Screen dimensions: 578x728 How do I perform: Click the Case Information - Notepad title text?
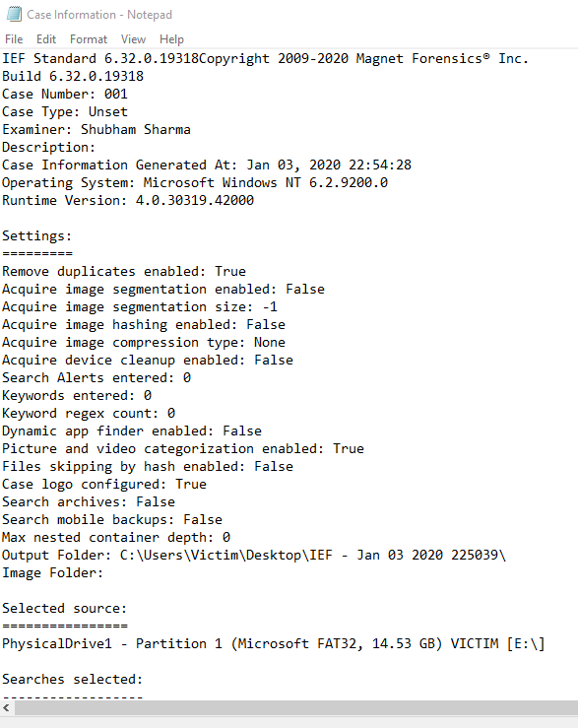coord(99,15)
